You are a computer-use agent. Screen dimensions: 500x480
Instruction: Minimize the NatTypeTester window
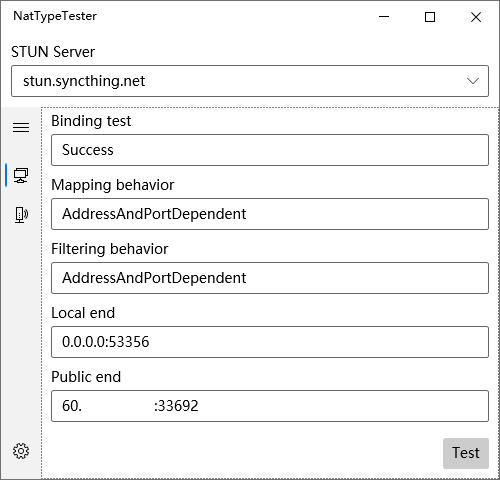[x=384, y=16]
